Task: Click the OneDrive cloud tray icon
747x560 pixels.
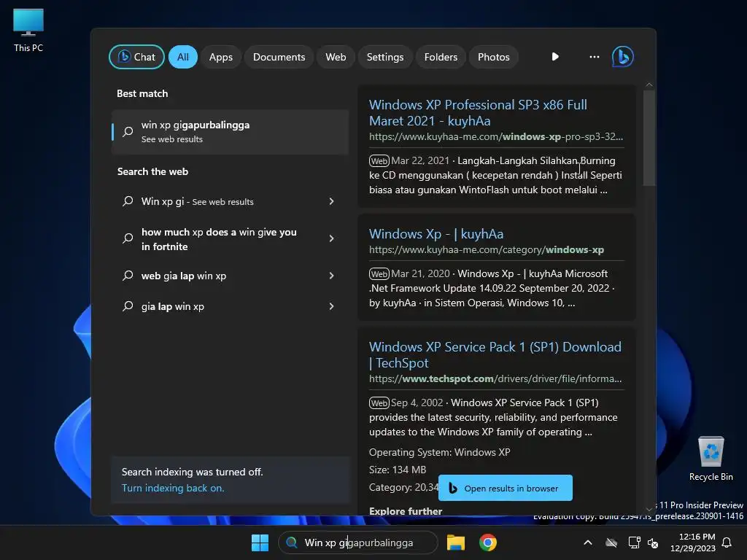Action: tap(611, 542)
